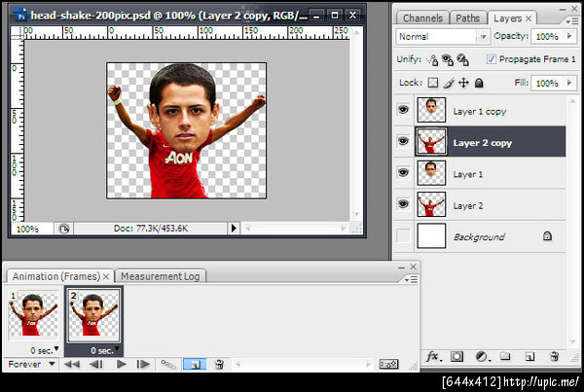Image resolution: width=584 pixels, height=392 pixels.
Task: Play the frame animation
Action: point(122,364)
